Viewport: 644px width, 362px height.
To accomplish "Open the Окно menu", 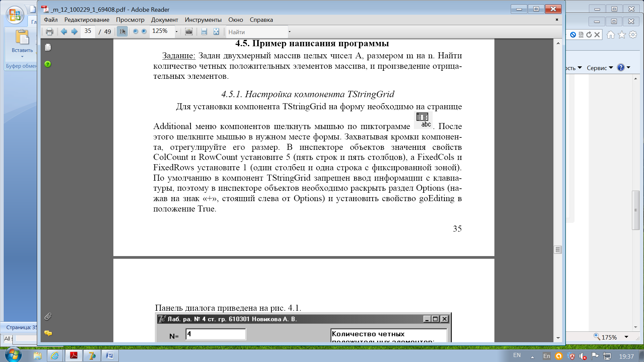I will point(236,20).
